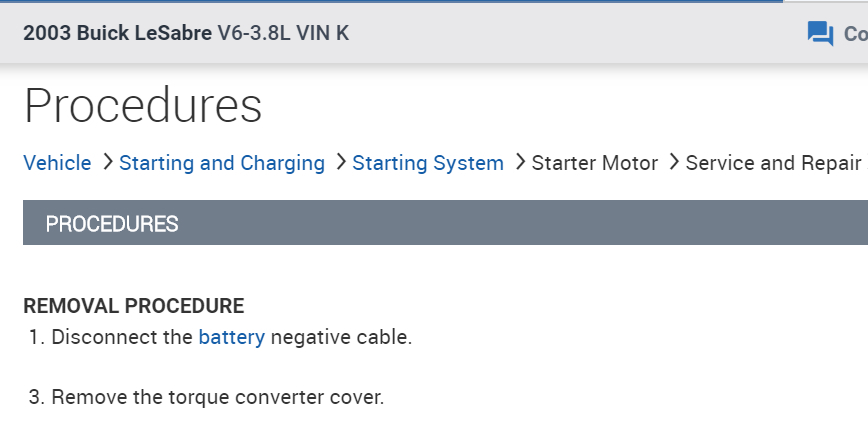This screenshot has width=868, height=446.
Task: Click the chevron after Starter Motor
Action: pyautogui.click(x=673, y=162)
